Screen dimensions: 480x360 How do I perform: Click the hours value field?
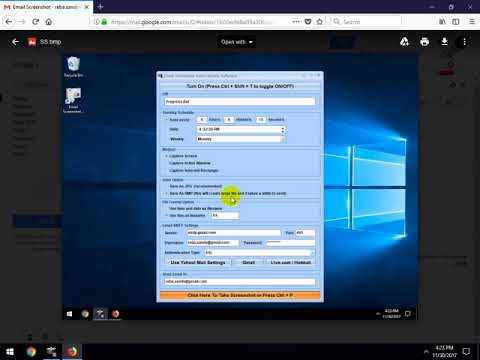click(x=202, y=120)
